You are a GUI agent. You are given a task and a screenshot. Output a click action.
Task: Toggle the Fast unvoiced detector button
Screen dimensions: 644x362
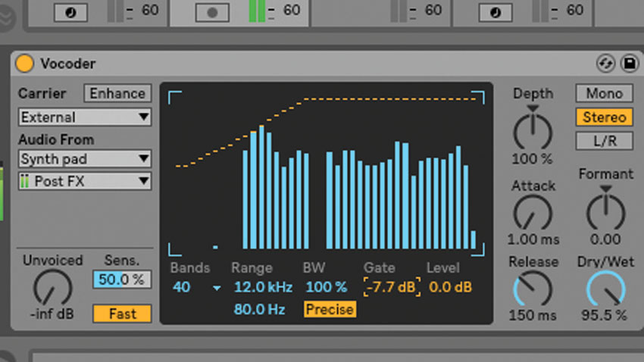[122, 314]
